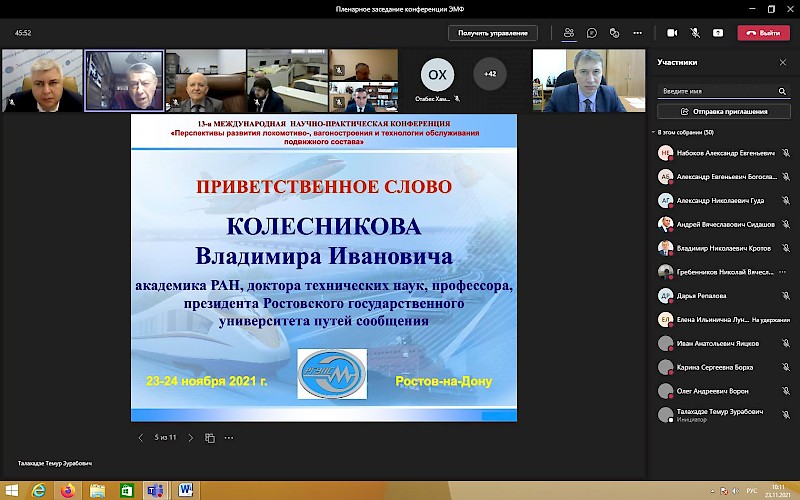
Task: Click the participants panel icon in toolbar
Action: pyautogui.click(x=569, y=33)
